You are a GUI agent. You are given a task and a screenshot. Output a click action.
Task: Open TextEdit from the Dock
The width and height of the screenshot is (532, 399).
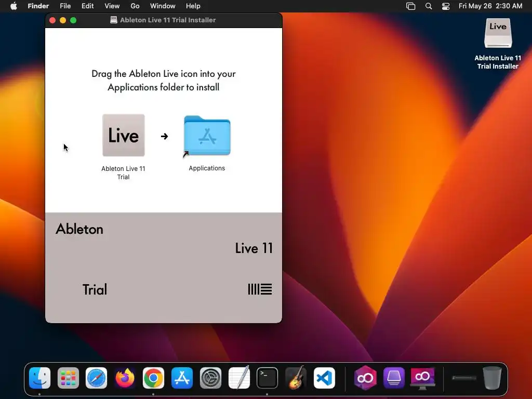[x=239, y=377]
